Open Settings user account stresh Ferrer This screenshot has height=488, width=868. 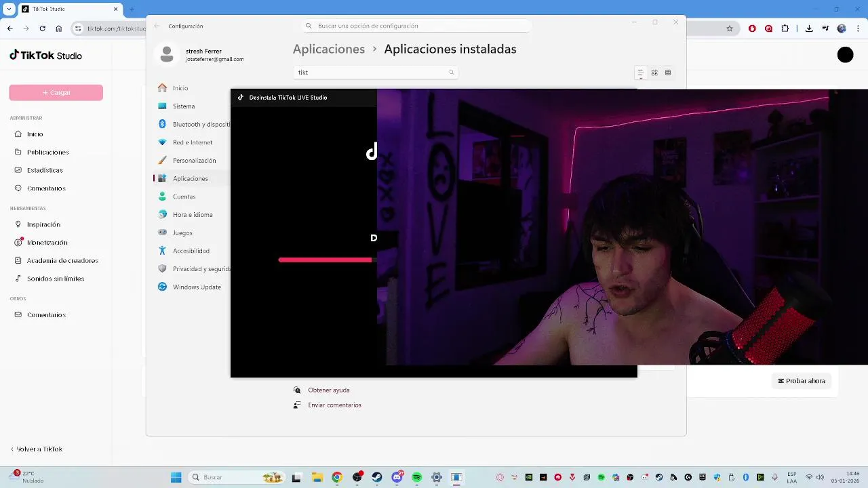pyautogui.click(x=200, y=55)
